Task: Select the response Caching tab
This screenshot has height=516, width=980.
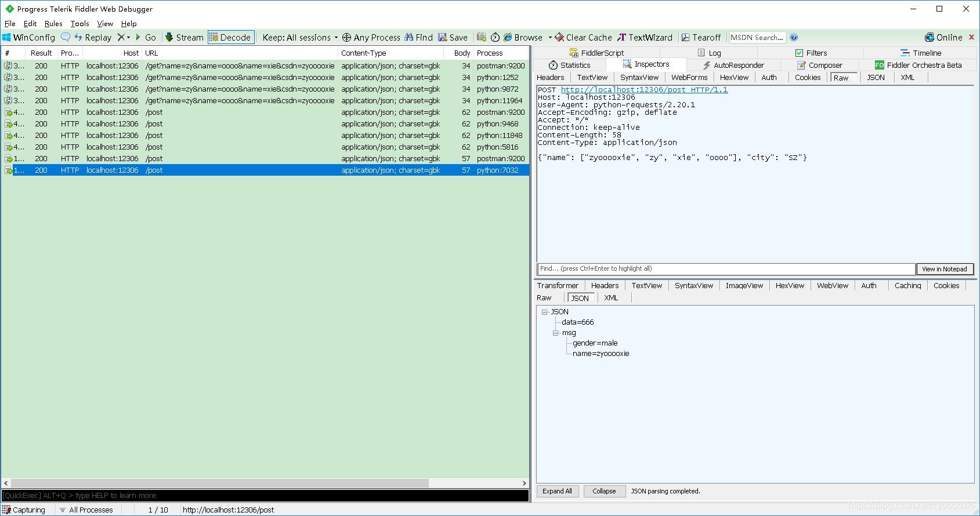Action: coord(907,285)
